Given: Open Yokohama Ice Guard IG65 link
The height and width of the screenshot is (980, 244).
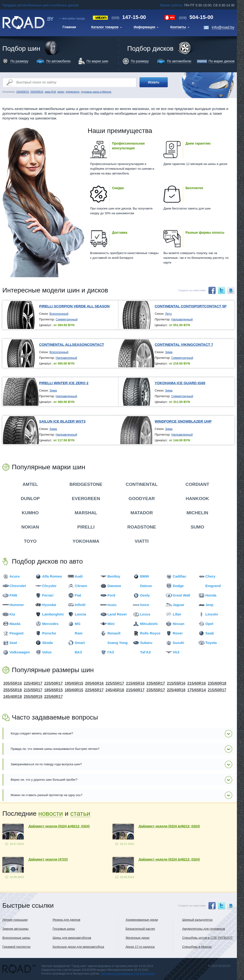Looking at the screenshot, I should pyautogui.click(x=180, y=383).
